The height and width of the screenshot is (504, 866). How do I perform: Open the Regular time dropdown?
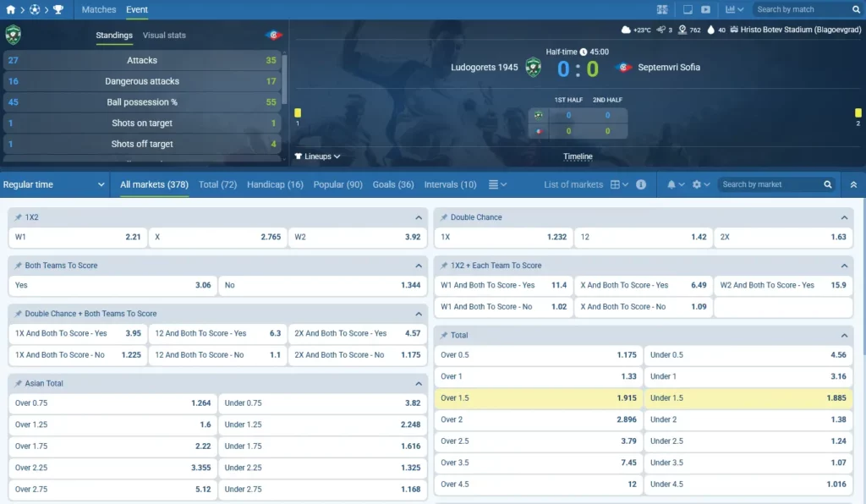tap(53, 184)
